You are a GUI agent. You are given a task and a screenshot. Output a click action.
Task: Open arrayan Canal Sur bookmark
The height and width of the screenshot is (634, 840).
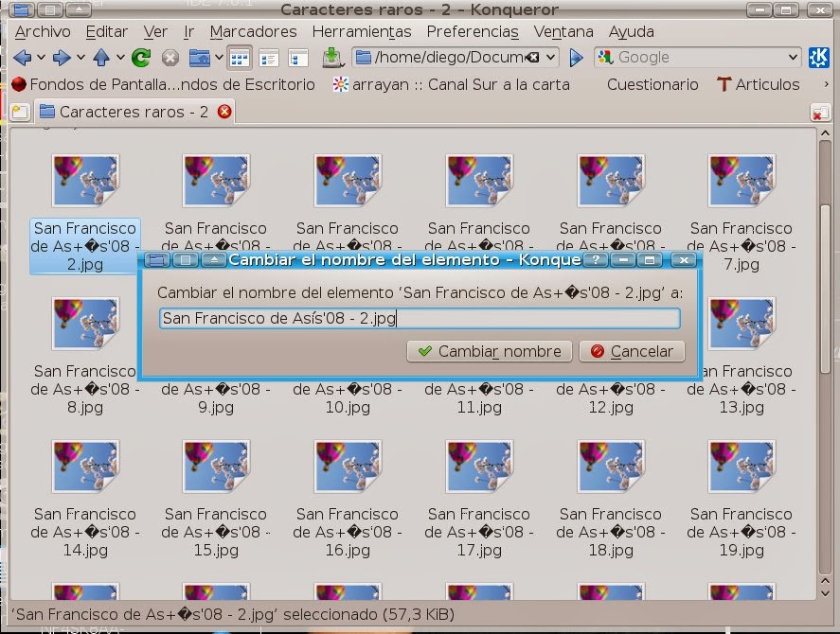[x=451, y=84]
